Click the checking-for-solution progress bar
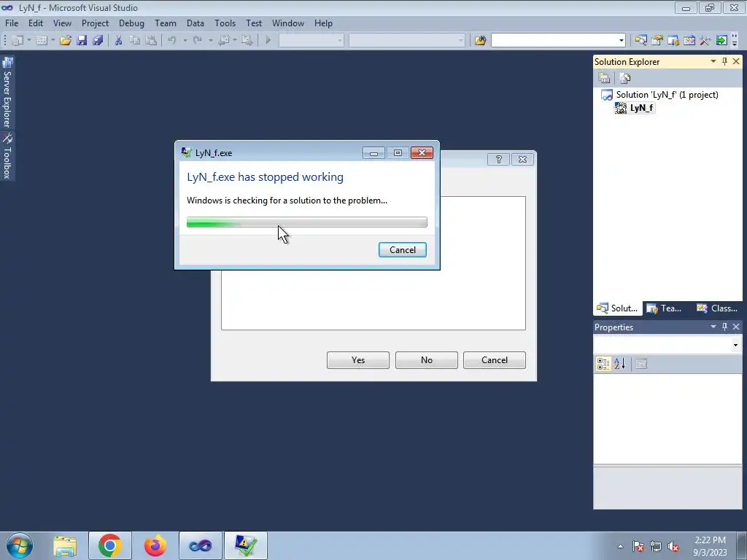The width and height of the screenshot is (747, 560). [307, 222]
